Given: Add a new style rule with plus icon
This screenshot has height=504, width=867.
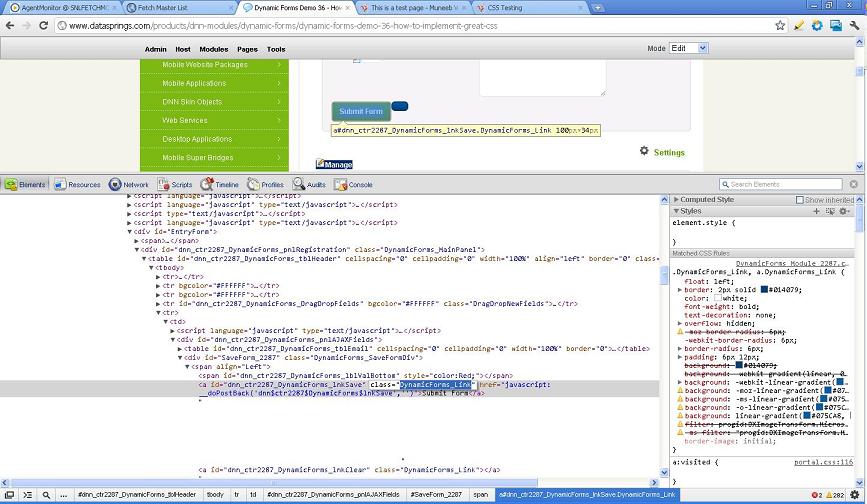Looking at the screenshot, I should click(816, 211).
